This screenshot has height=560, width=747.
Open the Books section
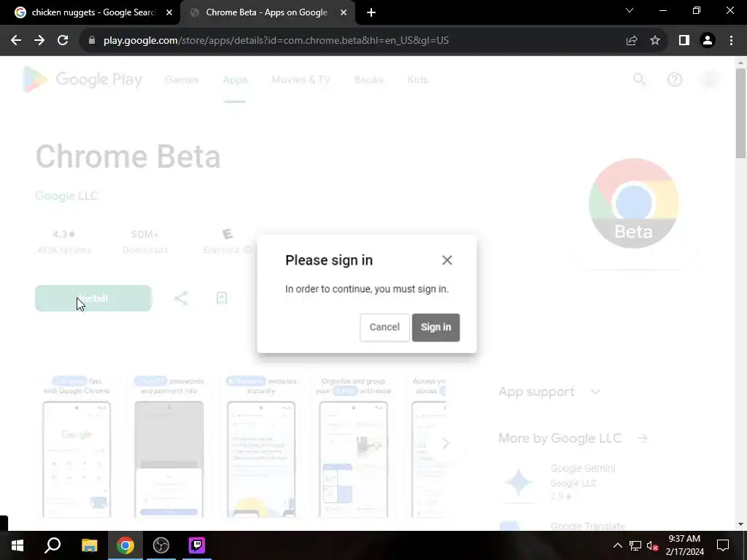coord(368,79)
